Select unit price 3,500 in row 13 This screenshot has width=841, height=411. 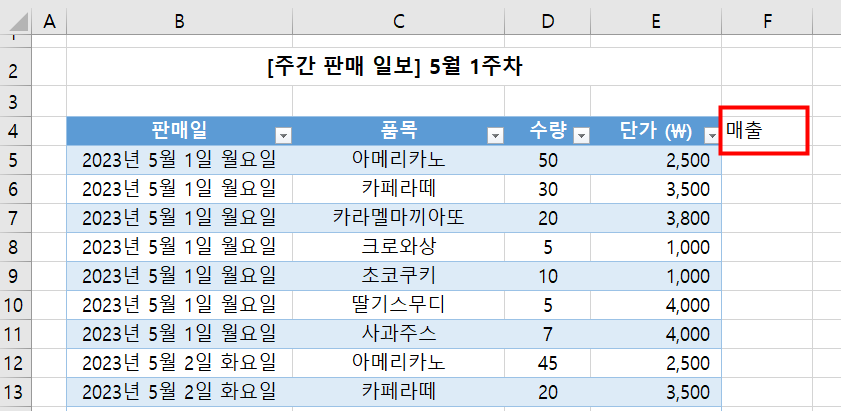click(656, 392)
